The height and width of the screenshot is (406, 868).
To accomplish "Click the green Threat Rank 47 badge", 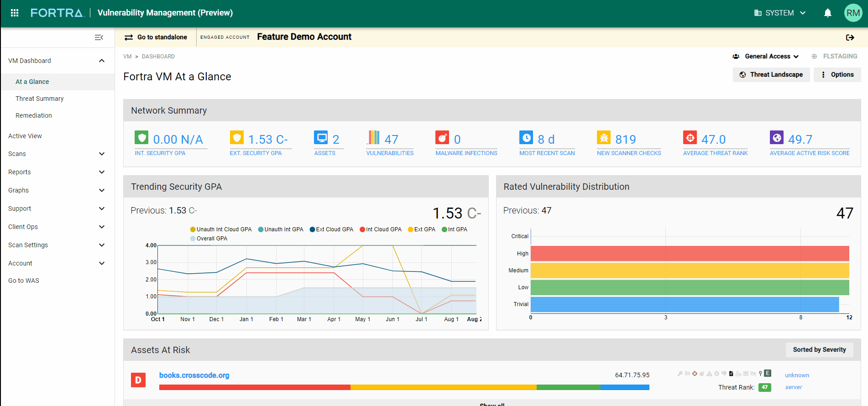I will tap(764, 387).
